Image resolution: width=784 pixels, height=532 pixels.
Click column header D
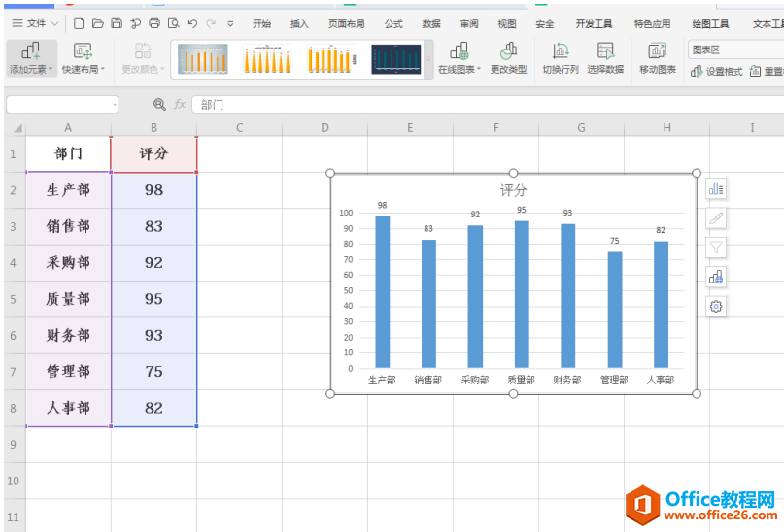(325, 128)
